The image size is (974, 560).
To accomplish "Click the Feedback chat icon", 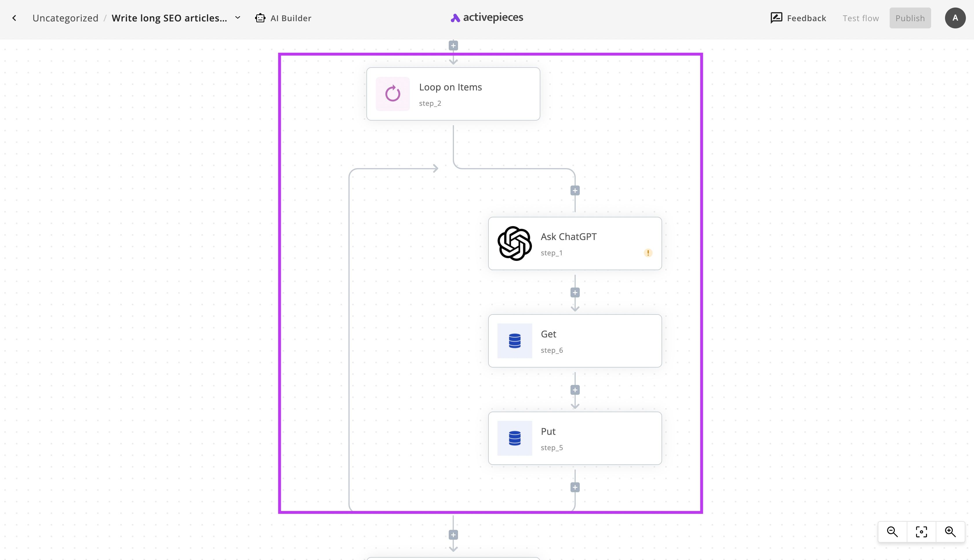I will tap(776, 18).
